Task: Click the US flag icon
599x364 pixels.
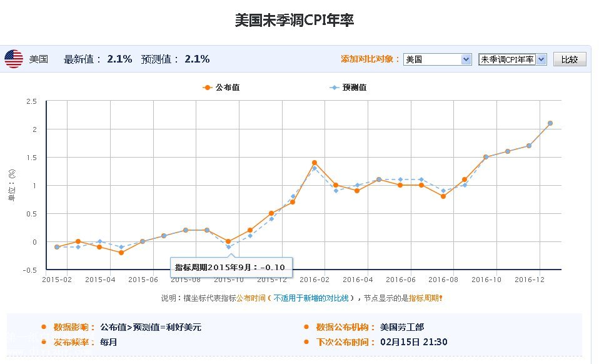Action: coord(14,59)
